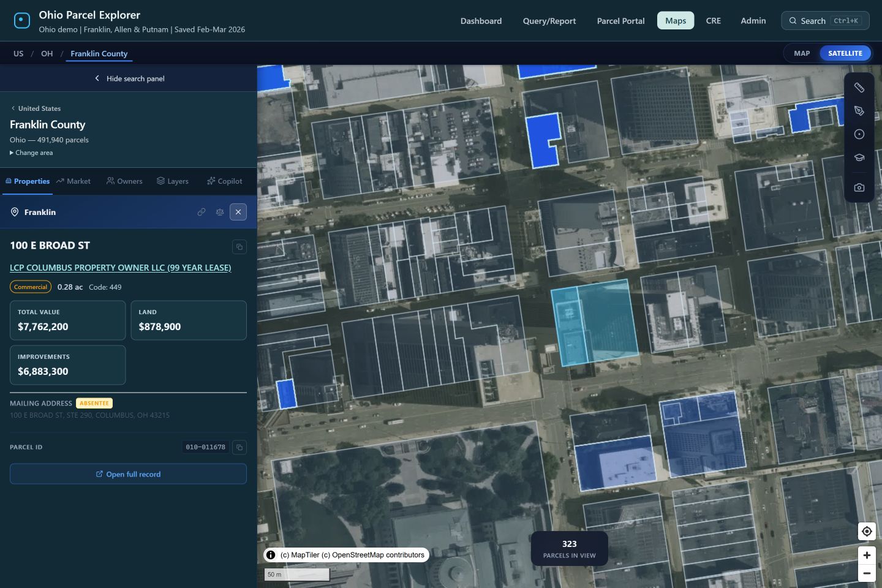Select the pen draw tool
This screenshot has width=882, height=588.
[859, 111]
